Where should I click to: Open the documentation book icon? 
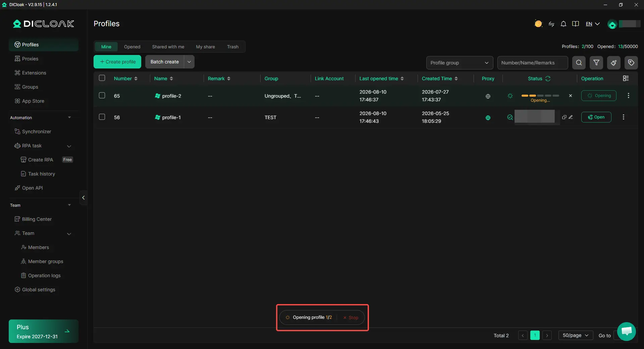click(576, 24)
